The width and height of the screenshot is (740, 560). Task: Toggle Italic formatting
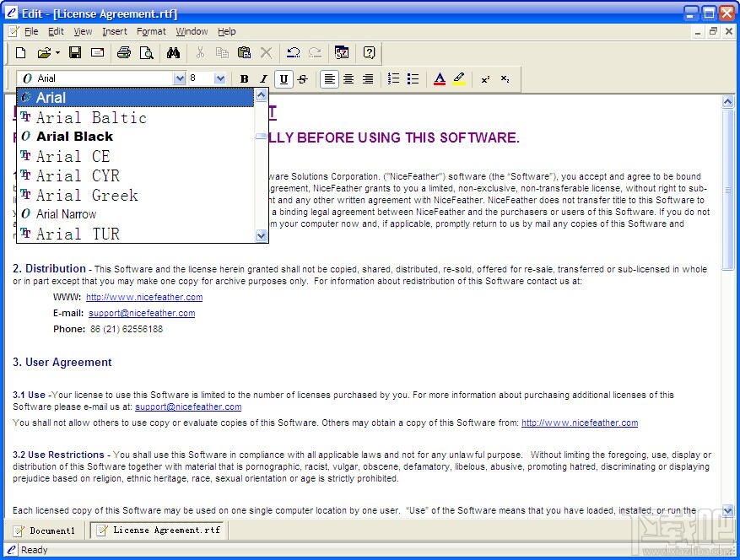[x=263, y=78]
